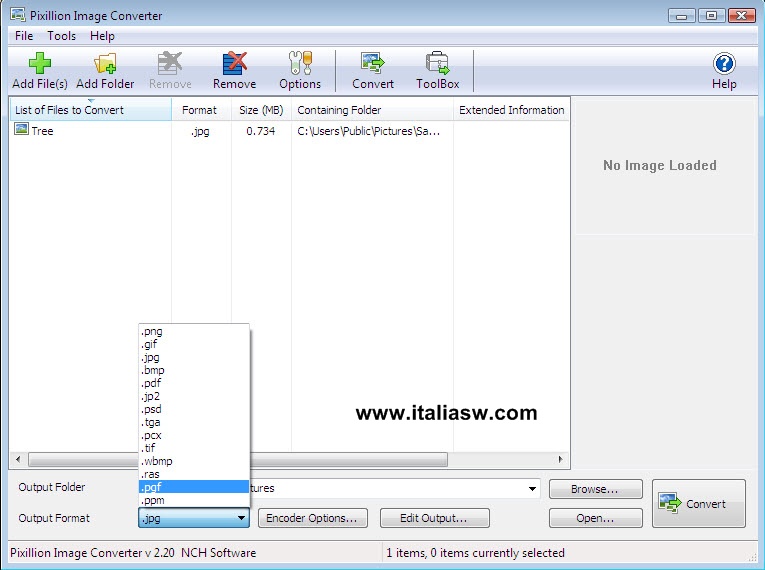Click the horizontal scrollbar left arrow
Screen dimensions: 765x570
click(18, 459)
